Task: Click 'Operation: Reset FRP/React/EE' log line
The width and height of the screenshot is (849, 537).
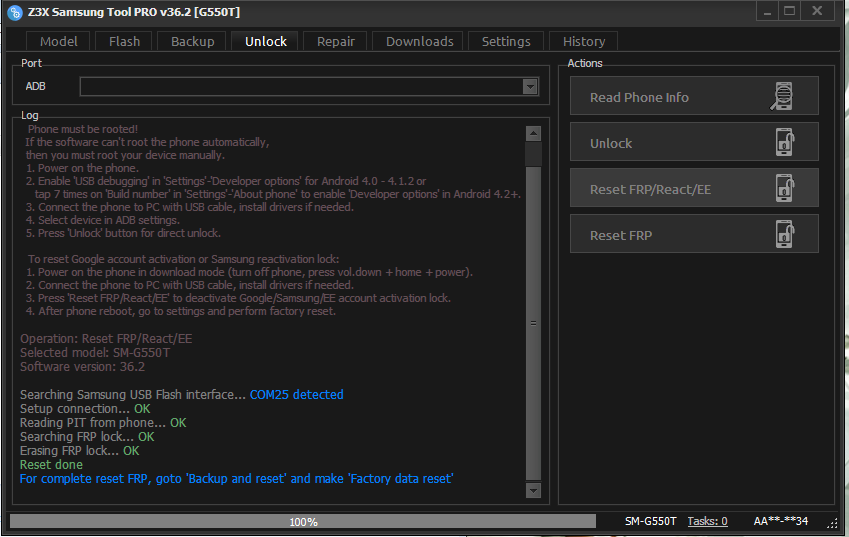Action: pos(106,338)
